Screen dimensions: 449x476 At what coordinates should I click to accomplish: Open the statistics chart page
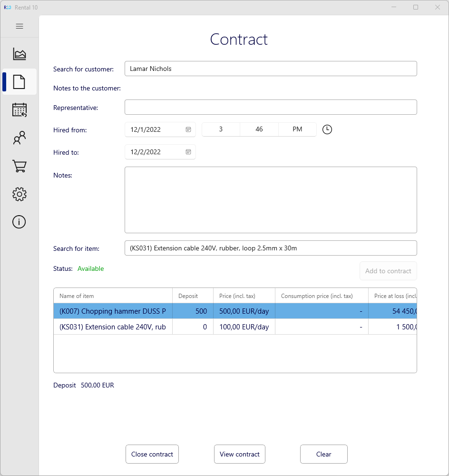point(20,54)
